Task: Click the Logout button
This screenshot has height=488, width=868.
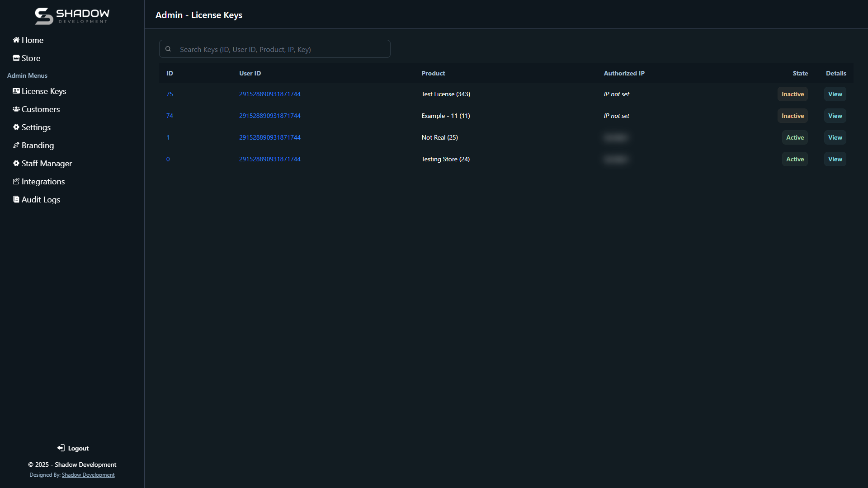Action: pyautogui.click(x=73, y=448)
